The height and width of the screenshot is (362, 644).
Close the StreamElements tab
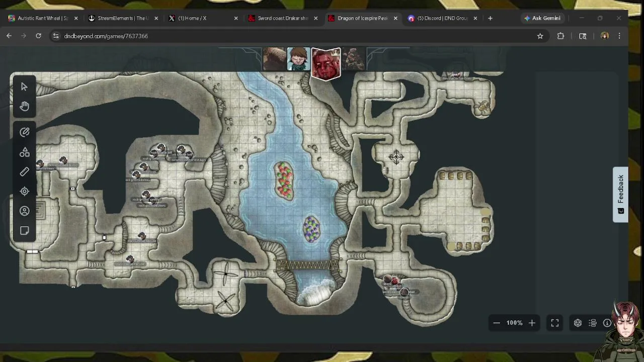pos(156,18)
